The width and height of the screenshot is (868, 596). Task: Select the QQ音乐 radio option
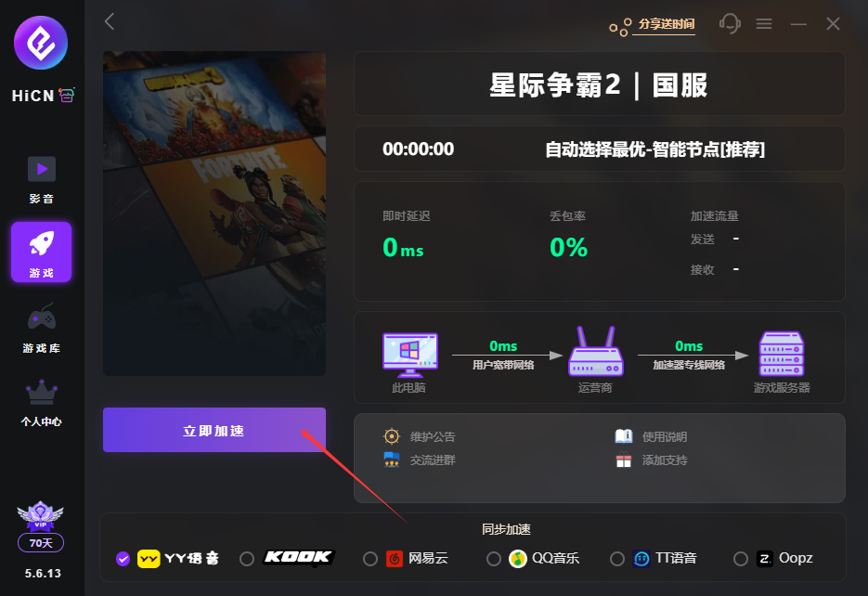pos(494,559)
